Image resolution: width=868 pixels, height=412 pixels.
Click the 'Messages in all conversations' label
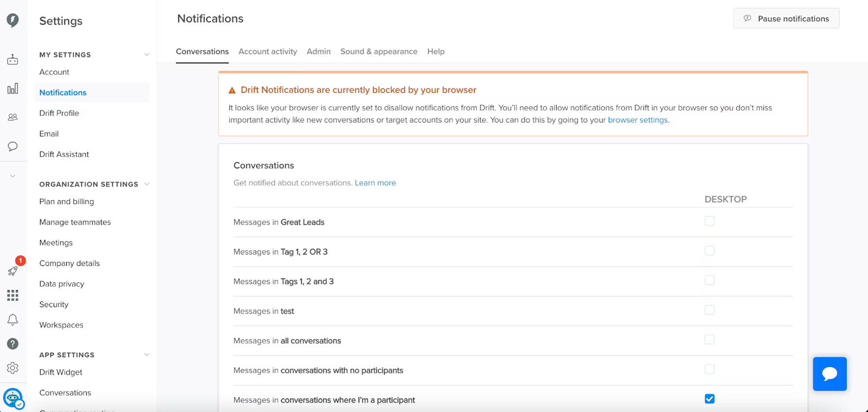pyautogui.click(x=287, y=341)
